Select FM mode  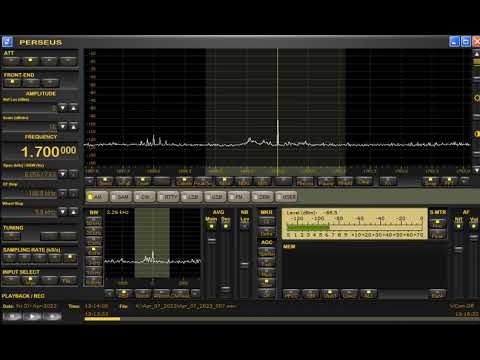tap(239, 197)
